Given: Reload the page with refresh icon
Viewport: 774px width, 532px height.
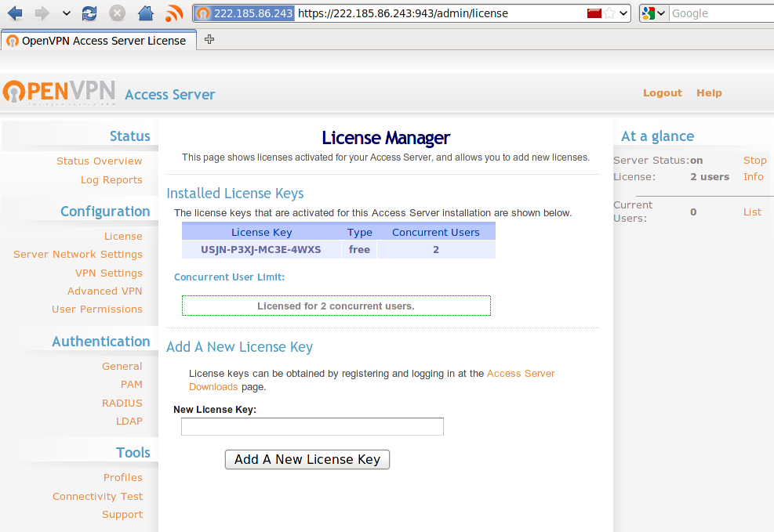Looking at the screenshot, I should [89, 13].
